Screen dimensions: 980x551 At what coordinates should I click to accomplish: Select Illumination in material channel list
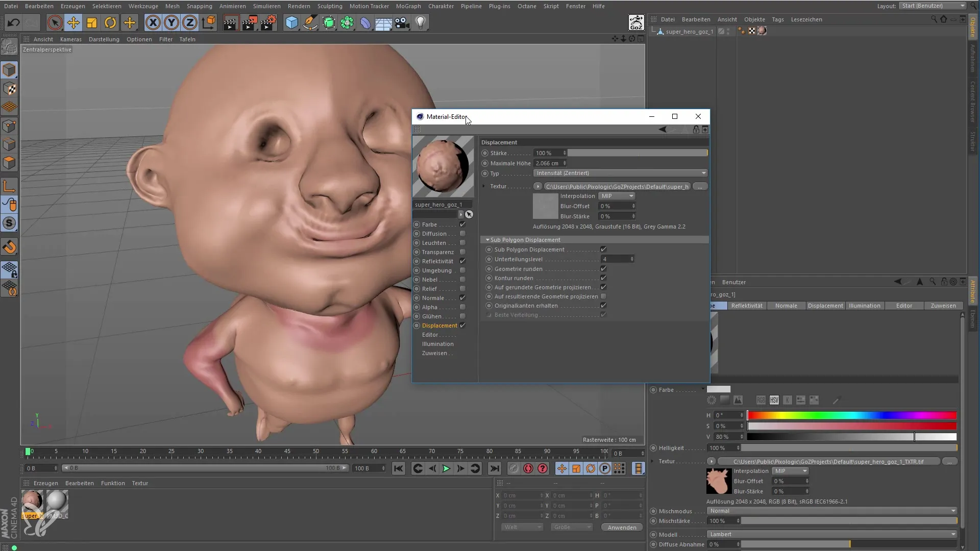click(437, 344)
